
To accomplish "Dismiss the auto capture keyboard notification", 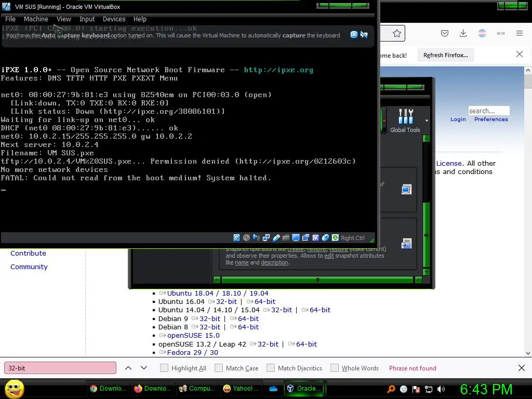I will 354,35.
